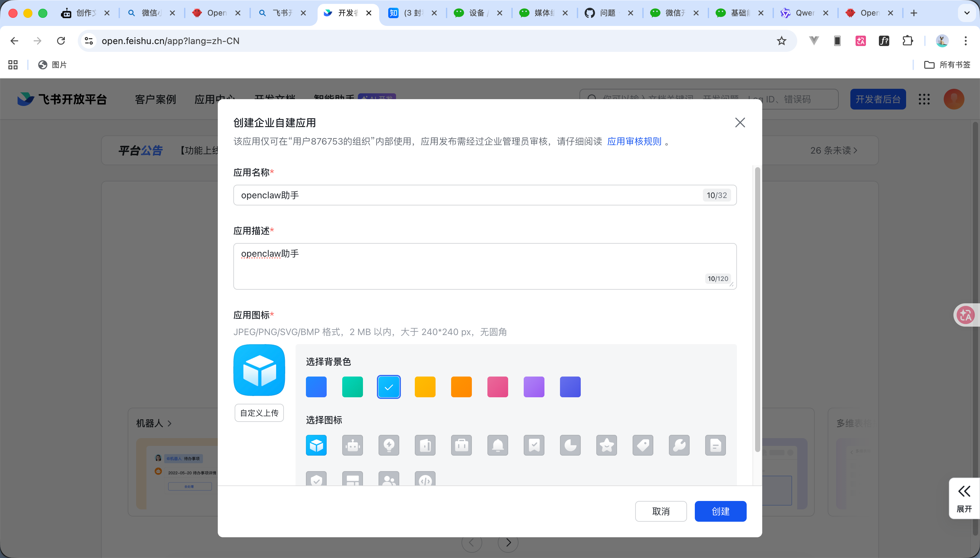Pick the price tag icon
Viewport: 980px width, 558px height.
click(x=642, y=445)
